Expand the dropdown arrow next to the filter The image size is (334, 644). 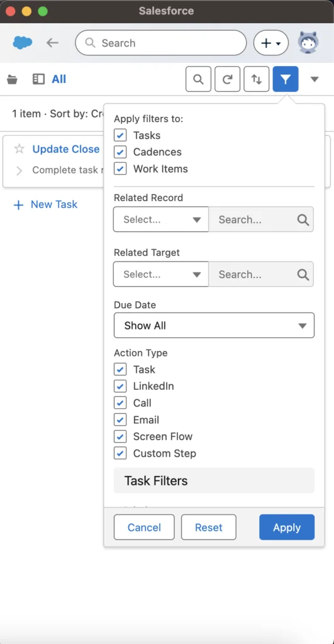(315, 79)
